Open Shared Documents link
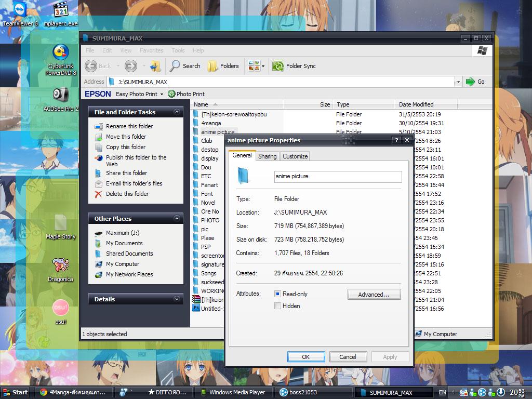532x399 pixels. pyautogui.click(x=129, y=254)
